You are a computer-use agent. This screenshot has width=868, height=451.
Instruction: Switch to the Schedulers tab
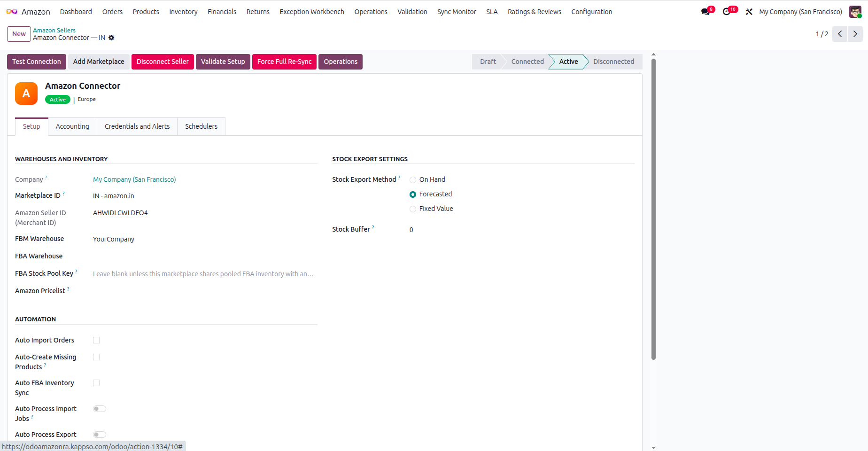[x=201, y=126]
